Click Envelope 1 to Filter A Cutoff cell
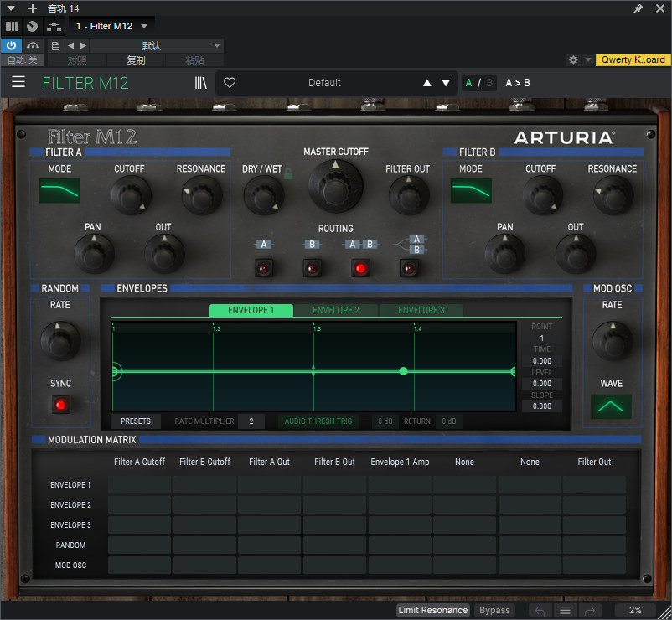The height and width of the screenshot is (620, 672). coord(139,484)
